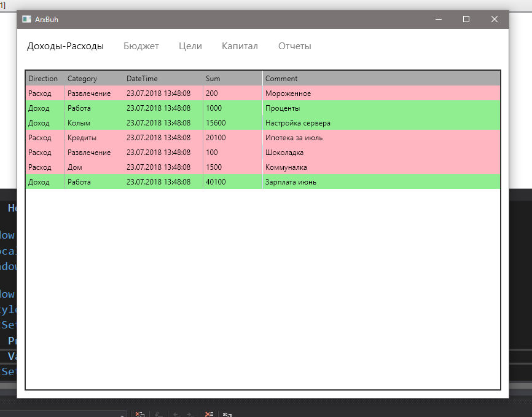Click the Comment column header
532x417 pixels.
(281, 79)
